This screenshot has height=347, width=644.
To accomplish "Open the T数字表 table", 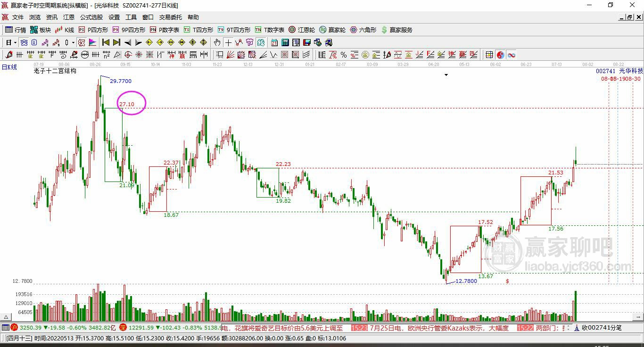I will coord(269,30).
